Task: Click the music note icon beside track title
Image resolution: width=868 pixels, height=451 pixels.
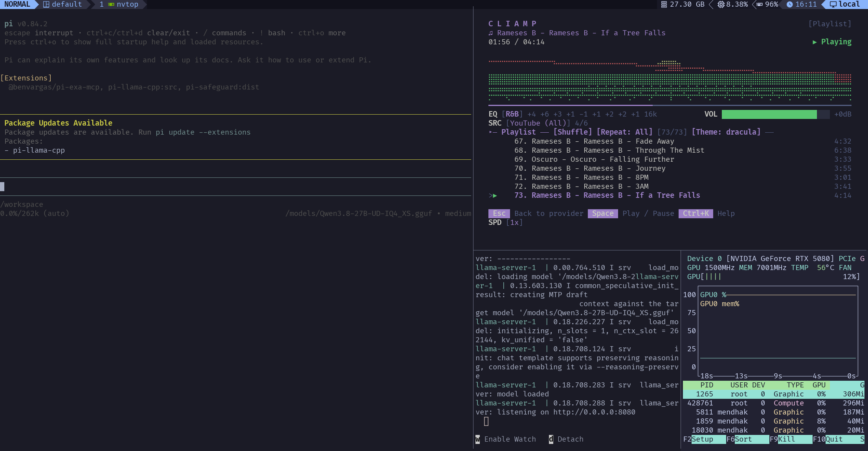Action: 490,33
